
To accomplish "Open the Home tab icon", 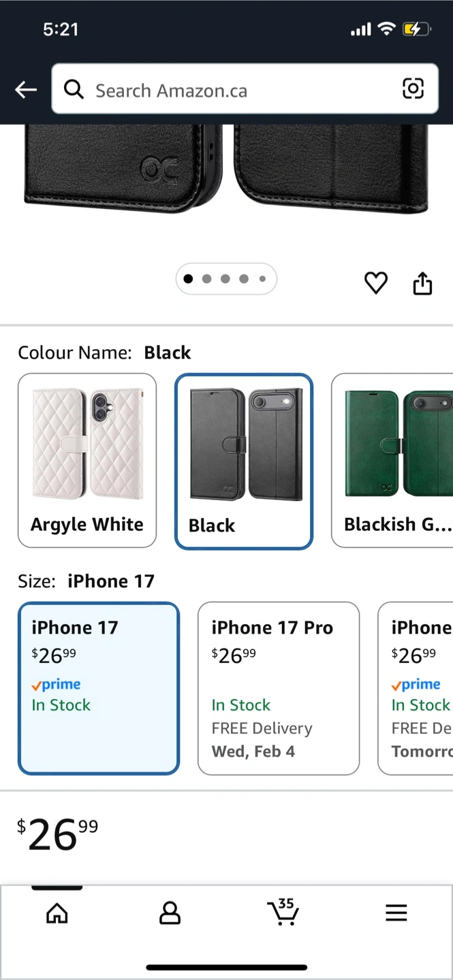I will [57, 913].
